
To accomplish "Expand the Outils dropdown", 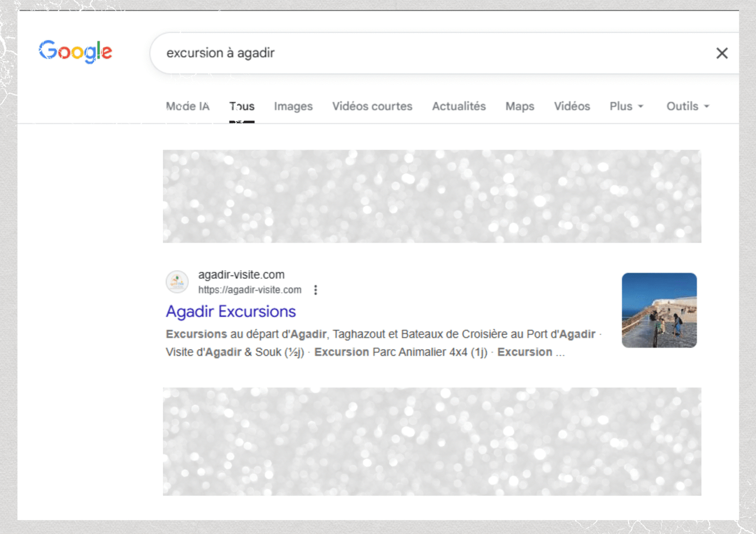I will pos(687,106).
